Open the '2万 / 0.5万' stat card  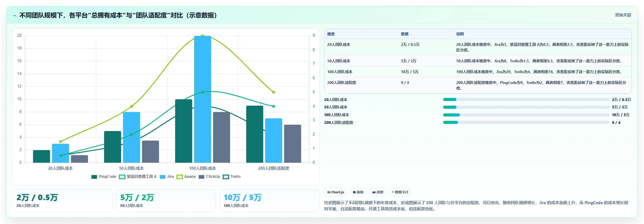(62, 200)
